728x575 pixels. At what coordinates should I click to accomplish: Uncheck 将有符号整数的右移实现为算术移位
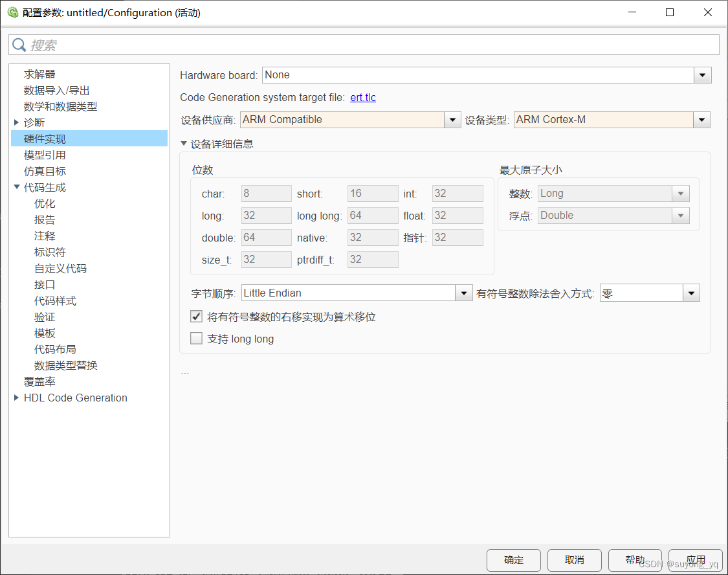pyautogui.click(x=196, y=317)
